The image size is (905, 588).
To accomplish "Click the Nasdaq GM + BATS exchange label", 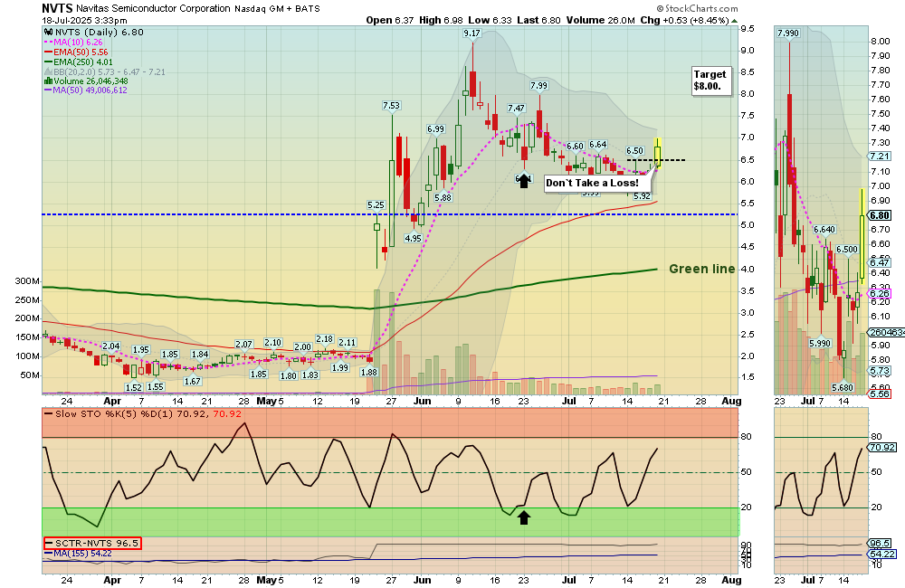I will click(x=277, y=9).
